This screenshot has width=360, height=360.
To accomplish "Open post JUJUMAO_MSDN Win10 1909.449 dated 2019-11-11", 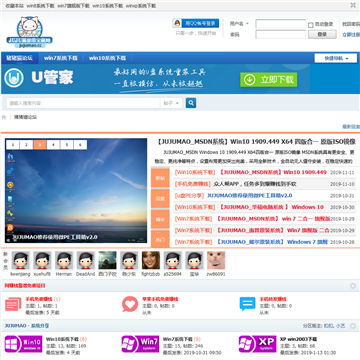I will click(272, 172).
